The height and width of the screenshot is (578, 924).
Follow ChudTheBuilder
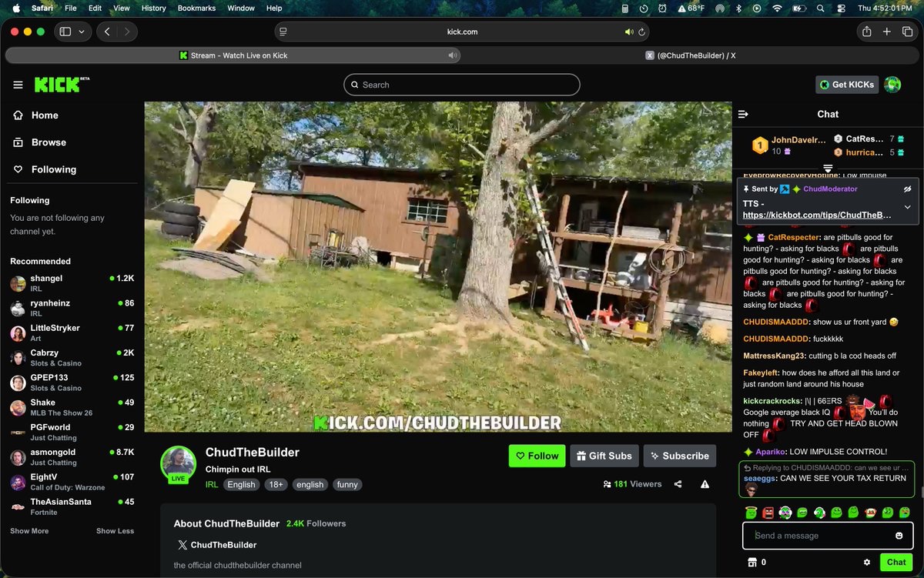[x=537, y=456]
